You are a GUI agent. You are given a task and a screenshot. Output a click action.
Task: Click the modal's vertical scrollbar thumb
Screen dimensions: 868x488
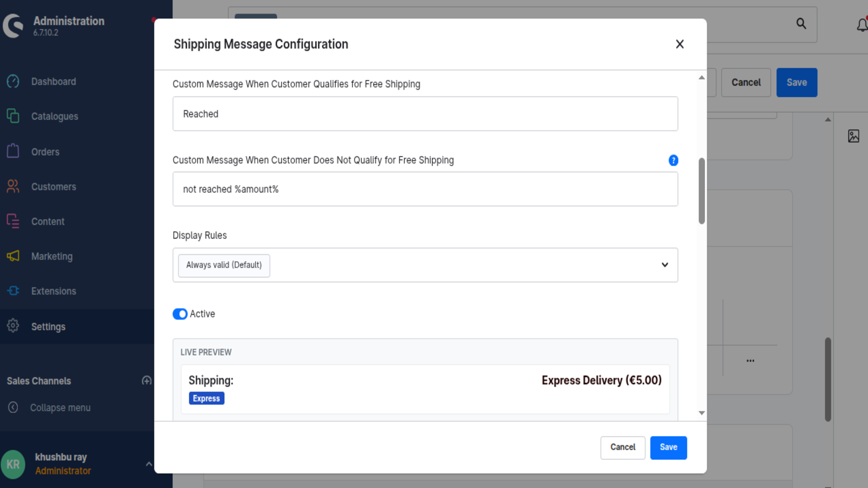(x=702, y=191)
